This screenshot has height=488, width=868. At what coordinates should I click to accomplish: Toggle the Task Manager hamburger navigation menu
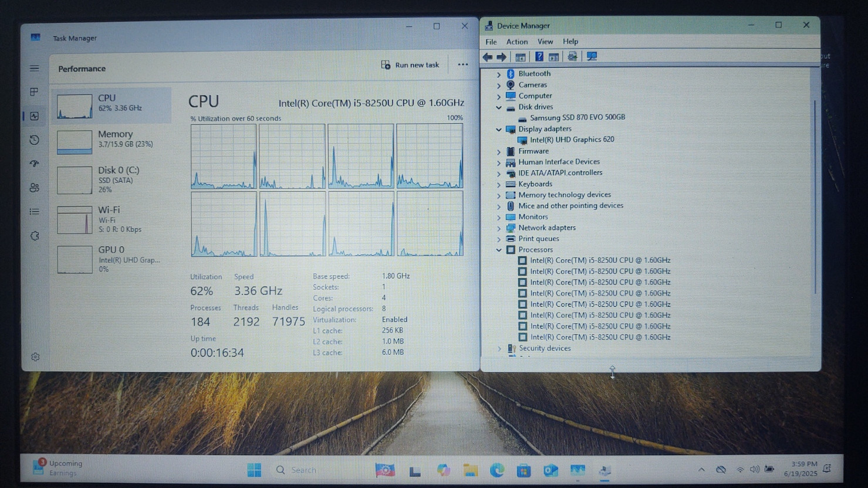(x=34, y=69)
